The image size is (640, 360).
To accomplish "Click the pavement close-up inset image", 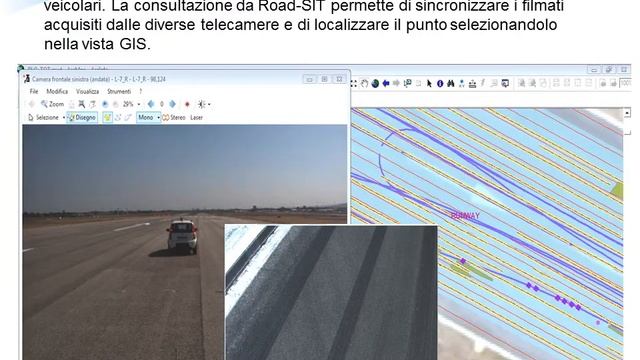I will (331, 292).
